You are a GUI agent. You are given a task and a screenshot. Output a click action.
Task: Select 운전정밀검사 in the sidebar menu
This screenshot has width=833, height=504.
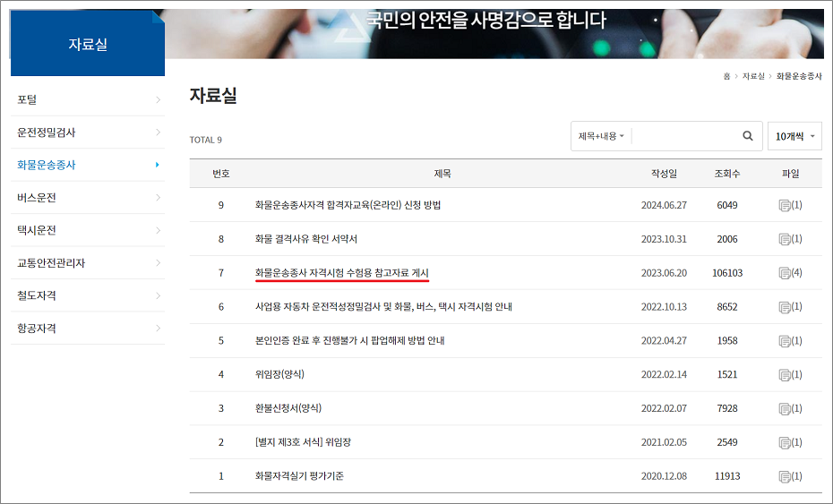47,132
